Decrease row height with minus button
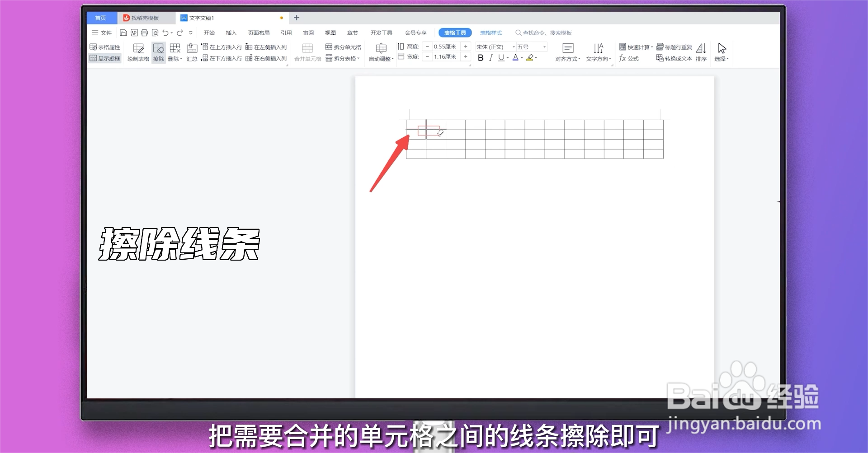The width and height of the screenshot is (868, 453). click(427, 47)
